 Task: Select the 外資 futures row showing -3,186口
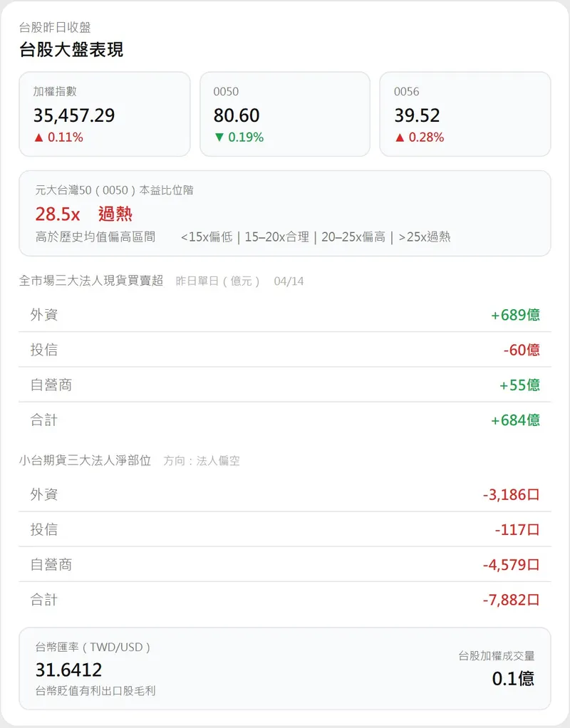[x=284, y=494]
